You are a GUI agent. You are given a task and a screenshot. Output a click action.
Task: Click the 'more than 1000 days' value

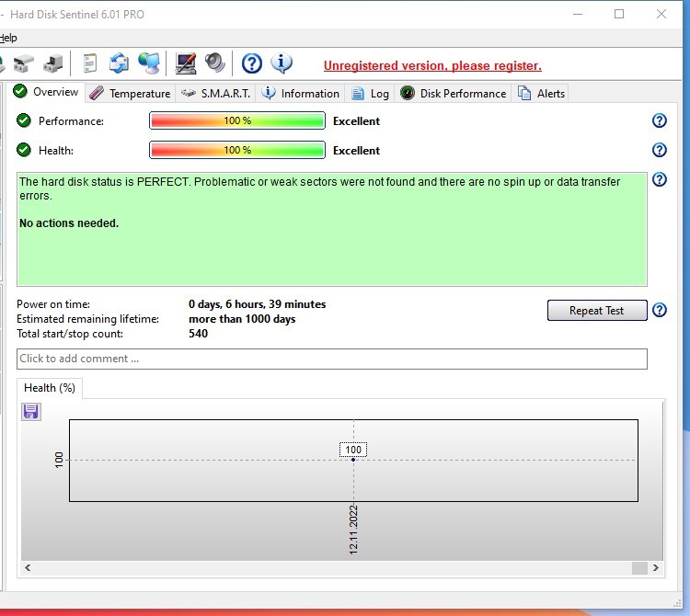point(242,319)
